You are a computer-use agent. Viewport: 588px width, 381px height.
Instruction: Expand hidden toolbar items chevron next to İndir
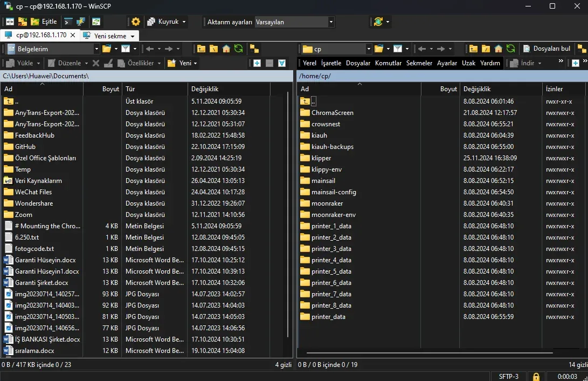point(561,61)
